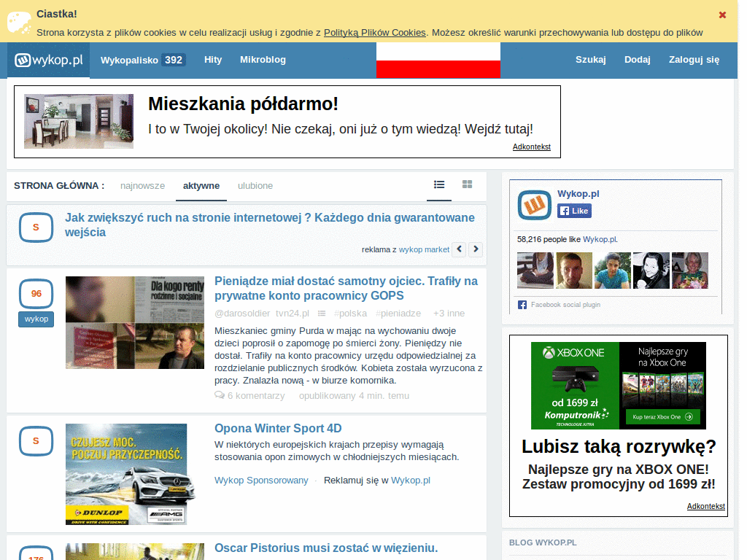The height and width of the screenshot is (560, 747).
Task: Click the wykop vote button
Action: click(x=36, y=319)
